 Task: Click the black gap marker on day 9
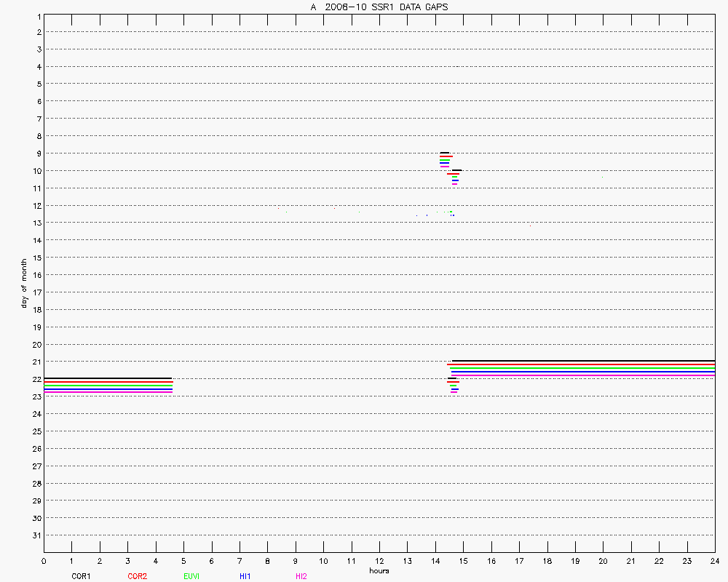444,153
